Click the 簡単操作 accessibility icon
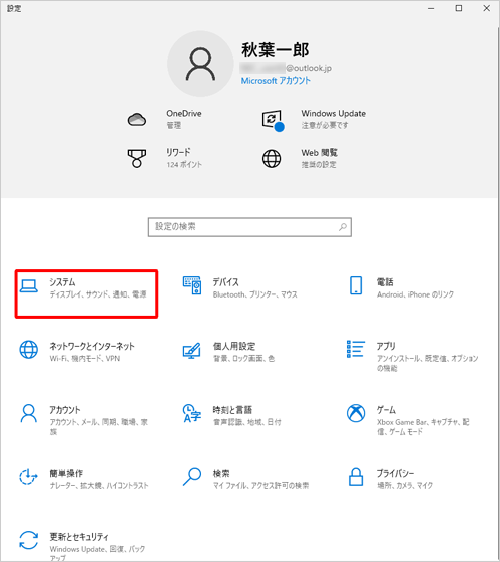The width and height of the screenshot is (500, 562). pyautogui.click(x=28, y=477)
